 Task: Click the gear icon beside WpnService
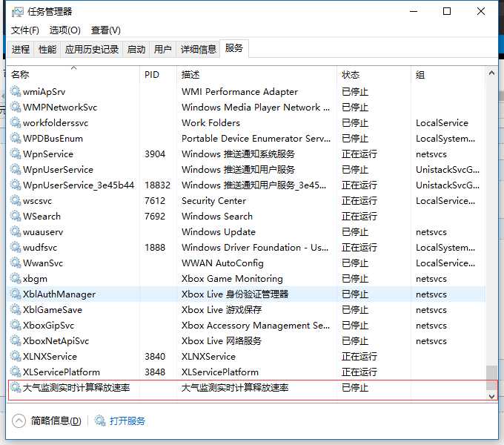[x=16, y=154]
